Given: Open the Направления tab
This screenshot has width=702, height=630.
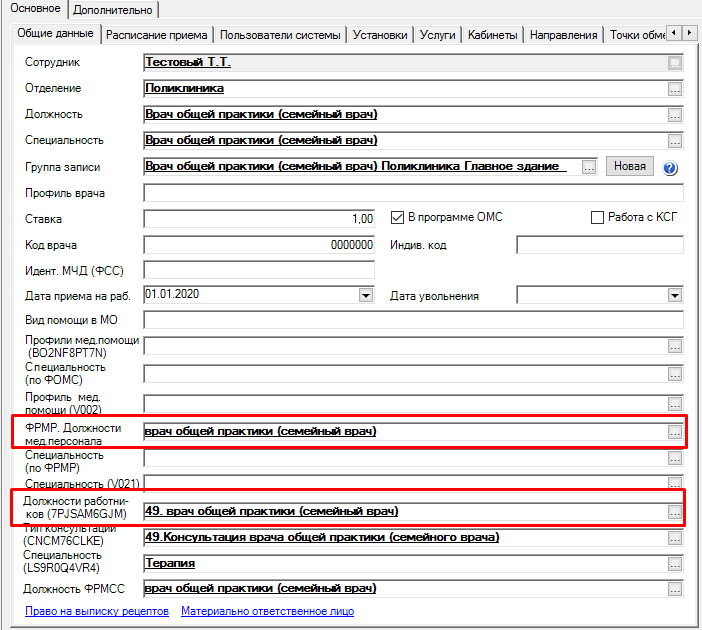Looking at the screenshot, I should click(x=564, y=35).
